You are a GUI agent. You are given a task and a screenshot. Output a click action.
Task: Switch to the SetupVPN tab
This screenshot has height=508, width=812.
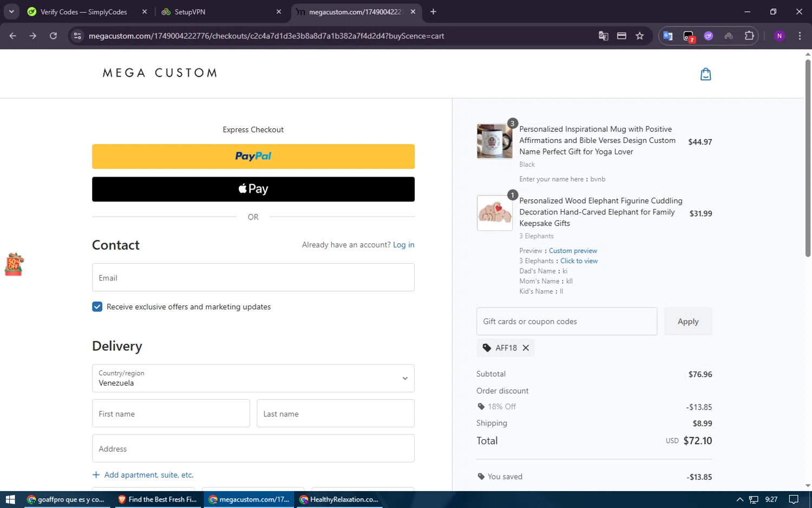click(217, 11)
